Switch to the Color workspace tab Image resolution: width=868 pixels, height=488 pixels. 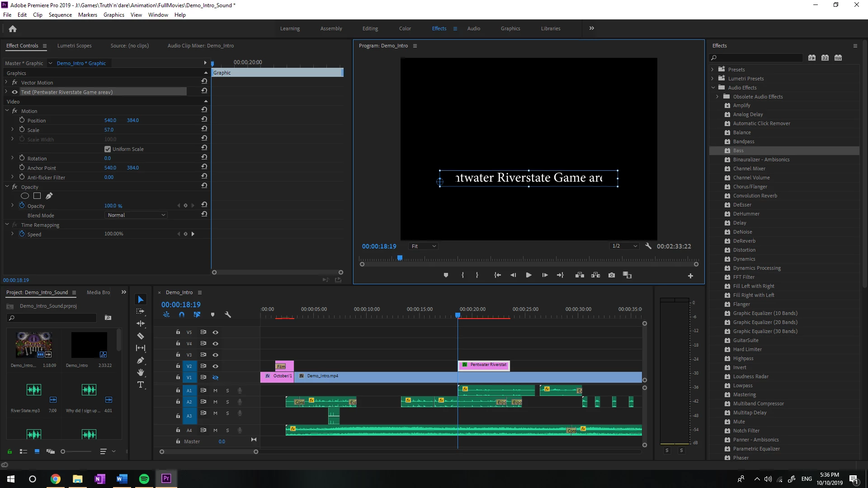click(405, 28)
